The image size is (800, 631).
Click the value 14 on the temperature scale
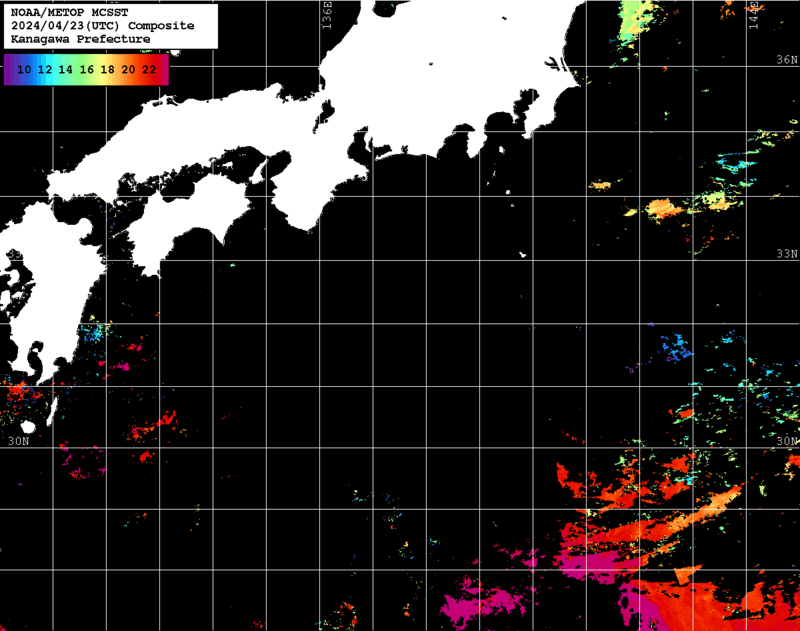(65, 69)
